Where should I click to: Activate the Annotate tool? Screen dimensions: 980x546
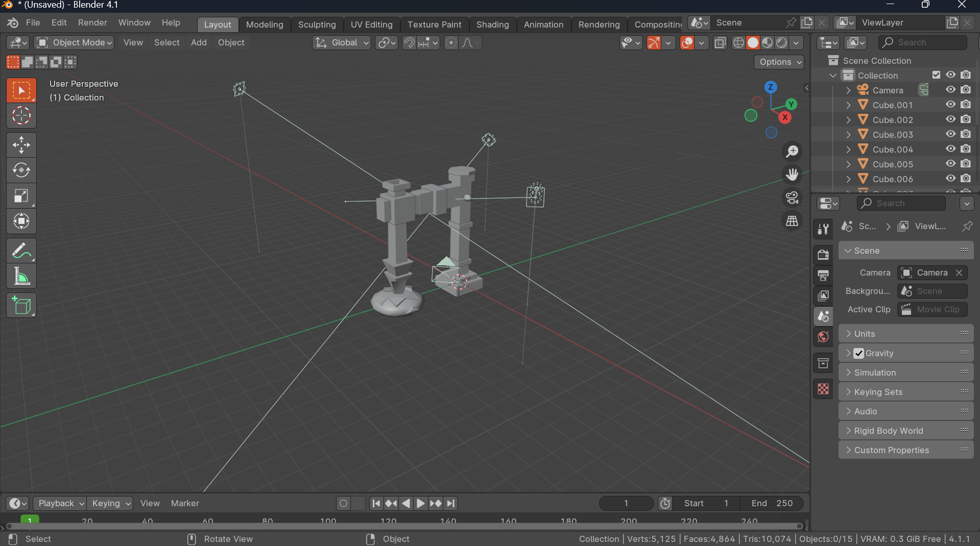point(21,251)
